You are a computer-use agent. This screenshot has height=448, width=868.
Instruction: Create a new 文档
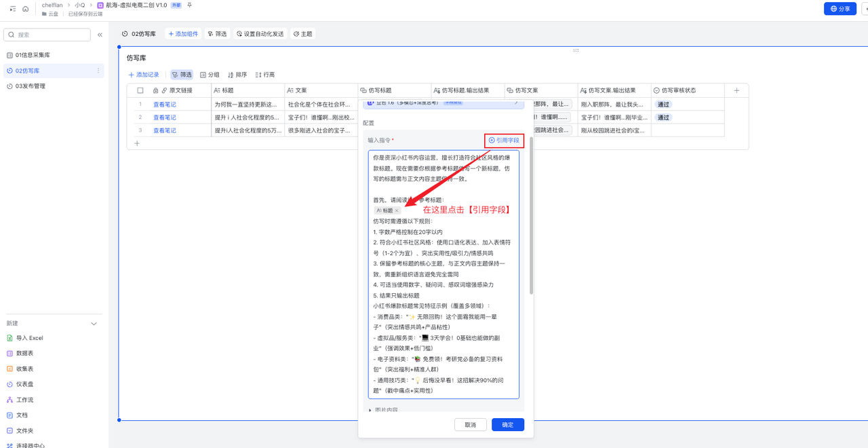click(18, 415)
